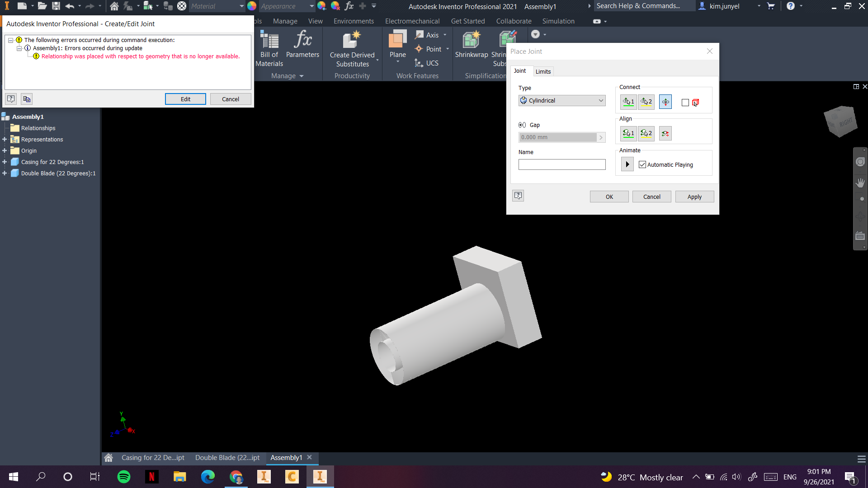
Task: Switch to the Limits tab
Action: [543, 71]
